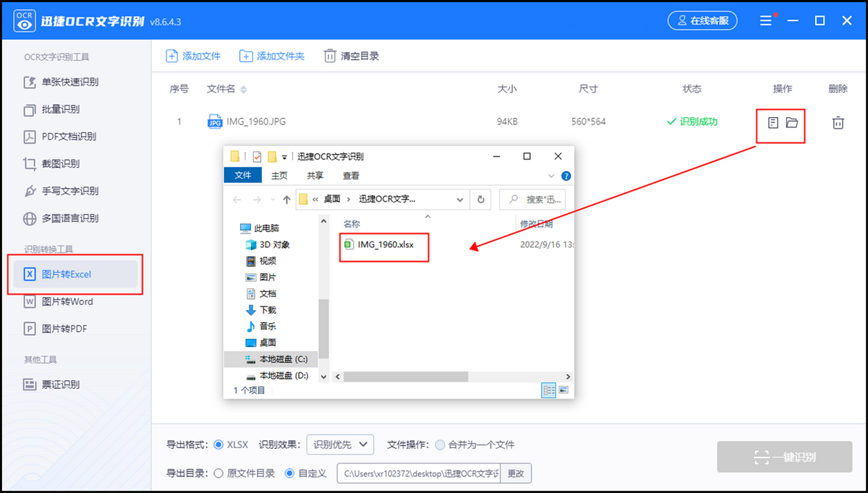Open 手写文字识别 tool

coord(61,192)
